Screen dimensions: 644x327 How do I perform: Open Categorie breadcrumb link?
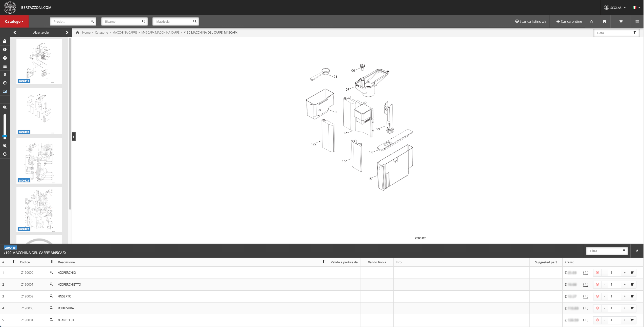point(101,32)
